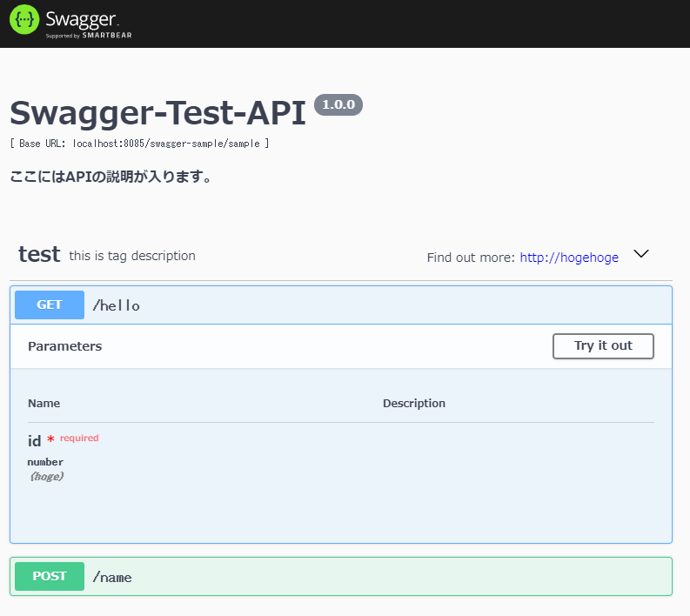Click the Swagger-Test-API title
Screen dimensions: 690x616
click(157, 113)
